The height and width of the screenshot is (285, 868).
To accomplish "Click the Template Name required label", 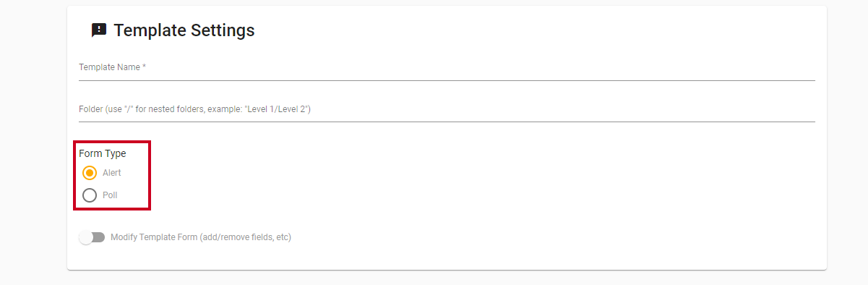I will pyautogui.click(x=112, y=67).
